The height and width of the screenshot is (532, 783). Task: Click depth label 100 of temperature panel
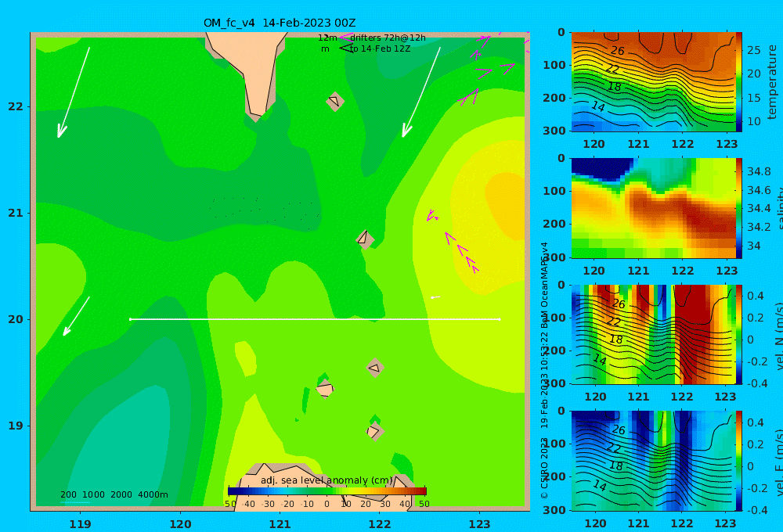pyautogui.click(x=554, y=65)
